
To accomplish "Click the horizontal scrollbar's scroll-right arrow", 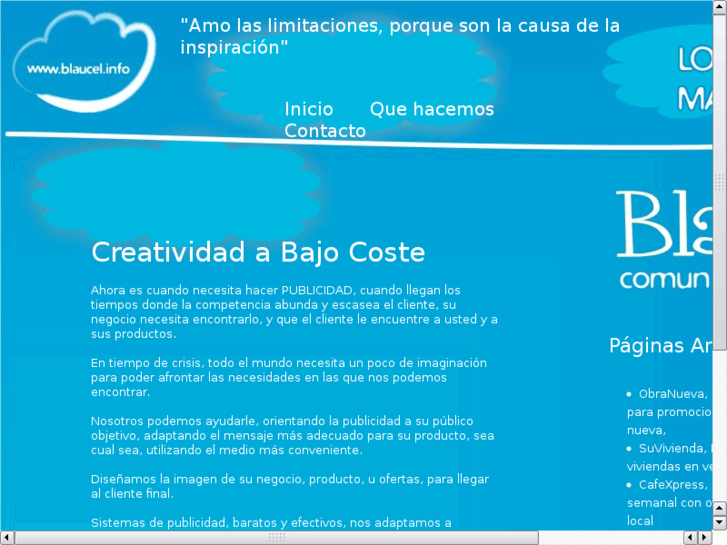I will point(704,538).
